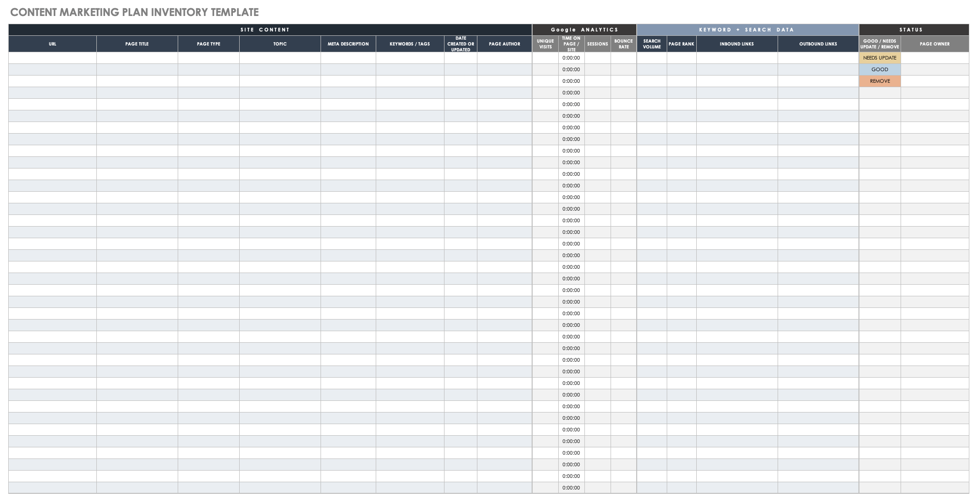Image resolution: width=980 pixels, height=504 pixels.
Task: Click the URL column header
Action: pyautogui.click(x=52, y=44)
